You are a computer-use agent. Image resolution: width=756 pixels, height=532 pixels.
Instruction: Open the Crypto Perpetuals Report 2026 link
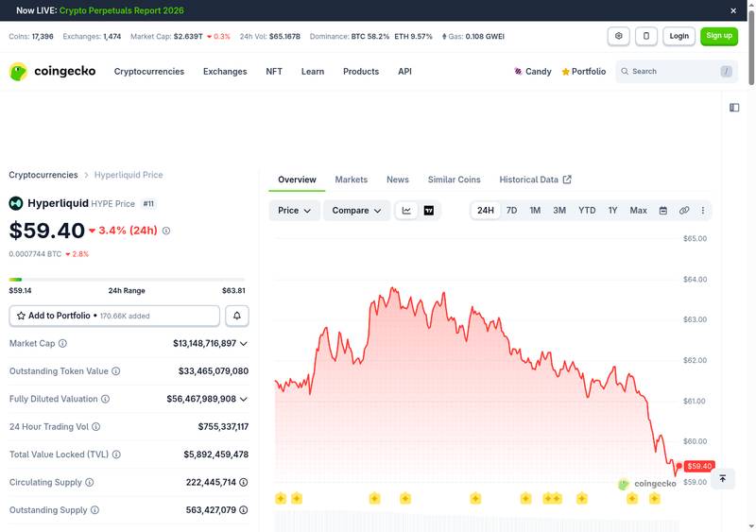click(122, 10)
